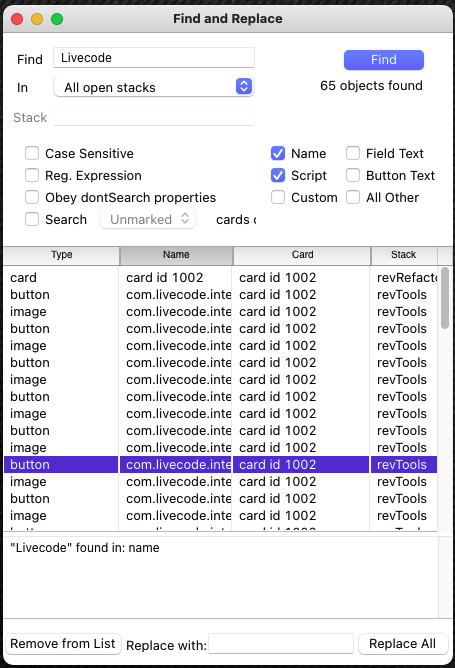Enable the Button Text checkbox
The height and width of the screenshot is (668, 455).
[353, 175]
